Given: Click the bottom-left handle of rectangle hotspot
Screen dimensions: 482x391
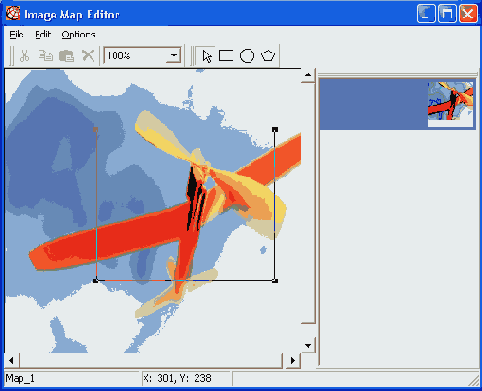Looking at the screenshot, I should point(96,281).
